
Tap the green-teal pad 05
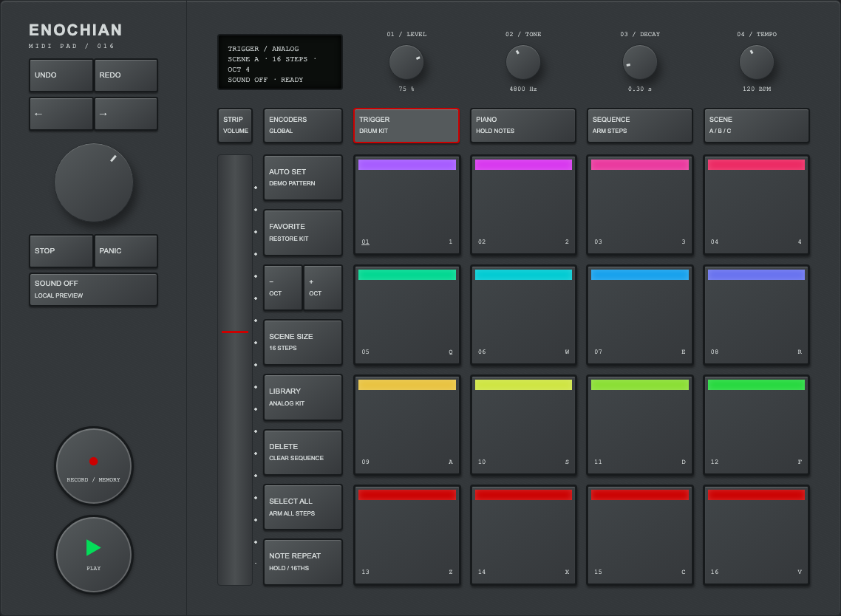click(407, 315)
